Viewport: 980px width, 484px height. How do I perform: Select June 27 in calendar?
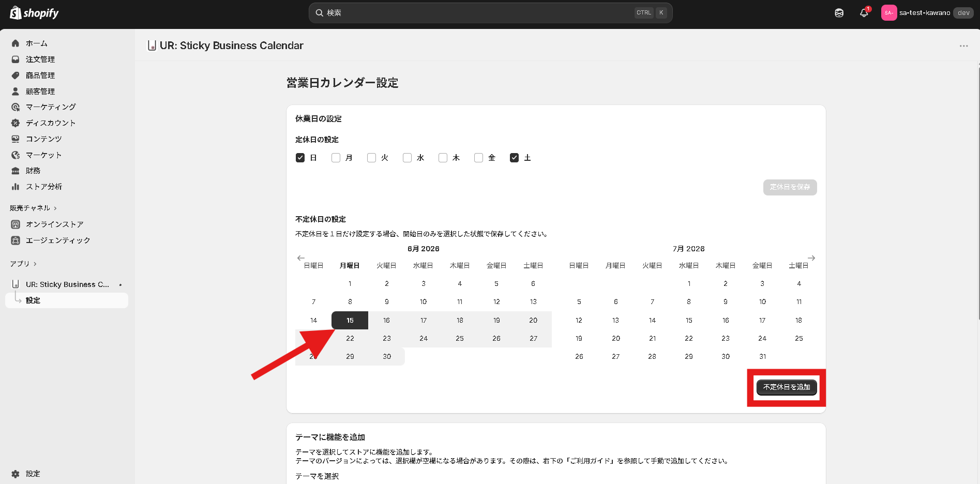533,339
